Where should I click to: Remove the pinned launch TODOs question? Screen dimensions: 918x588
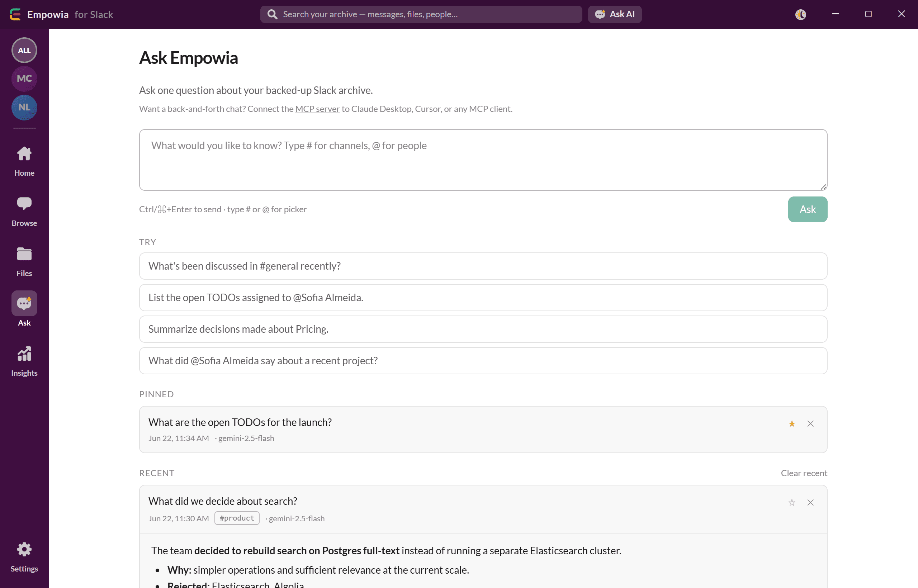810,424
